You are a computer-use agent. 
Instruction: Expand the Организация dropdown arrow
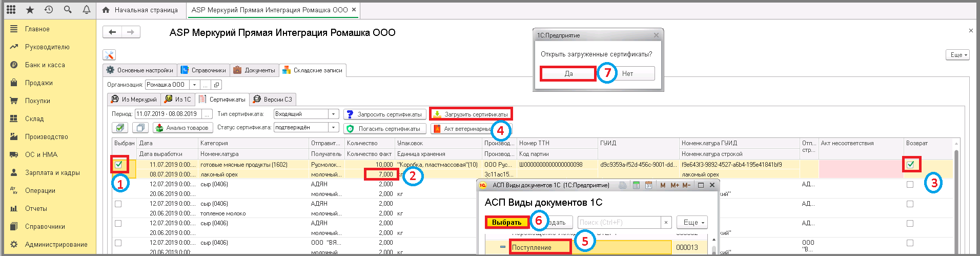click(195, 85)
